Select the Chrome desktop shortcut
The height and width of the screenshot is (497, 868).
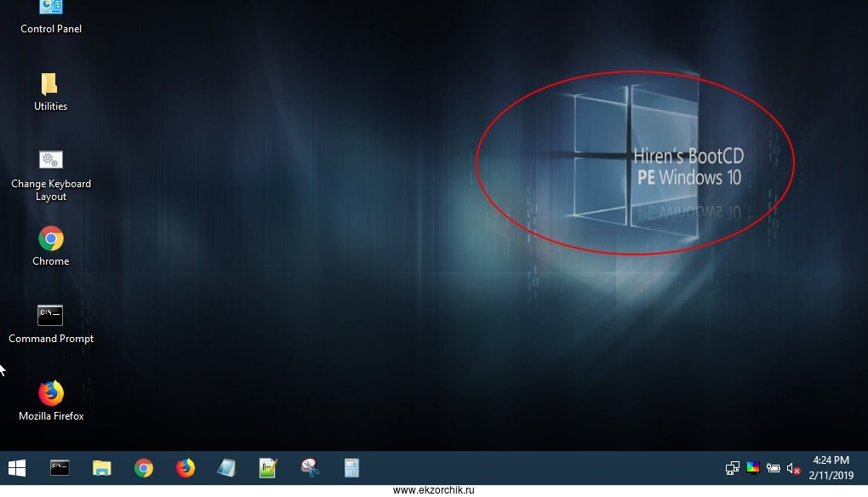(50, 246)
